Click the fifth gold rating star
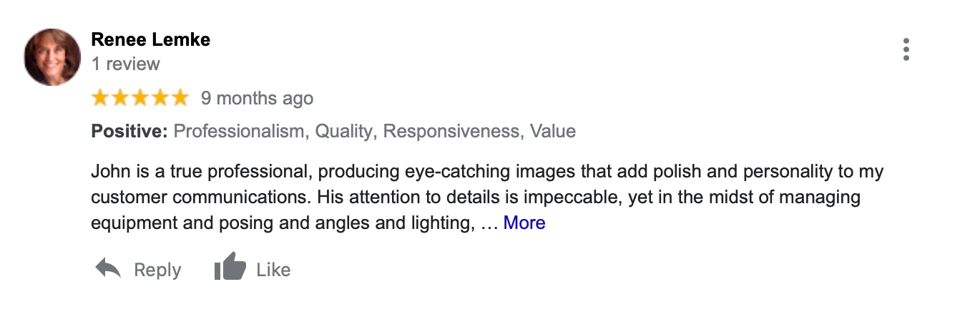 [x=180, y=98]
